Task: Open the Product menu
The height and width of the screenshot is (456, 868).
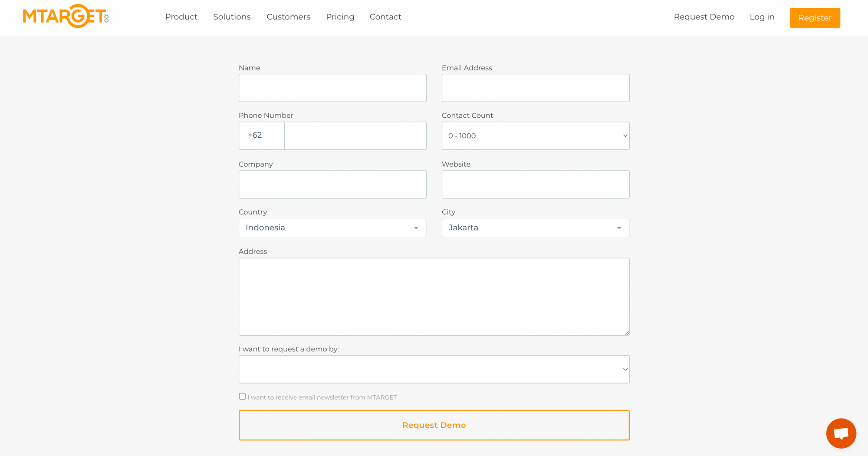Action: [181, 17]
